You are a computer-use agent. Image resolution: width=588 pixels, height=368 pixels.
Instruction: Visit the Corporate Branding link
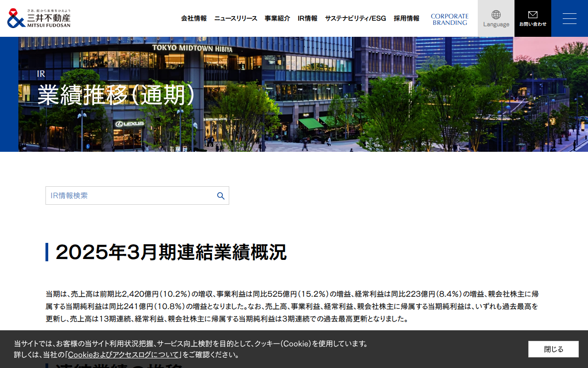(x=450, y=19)
